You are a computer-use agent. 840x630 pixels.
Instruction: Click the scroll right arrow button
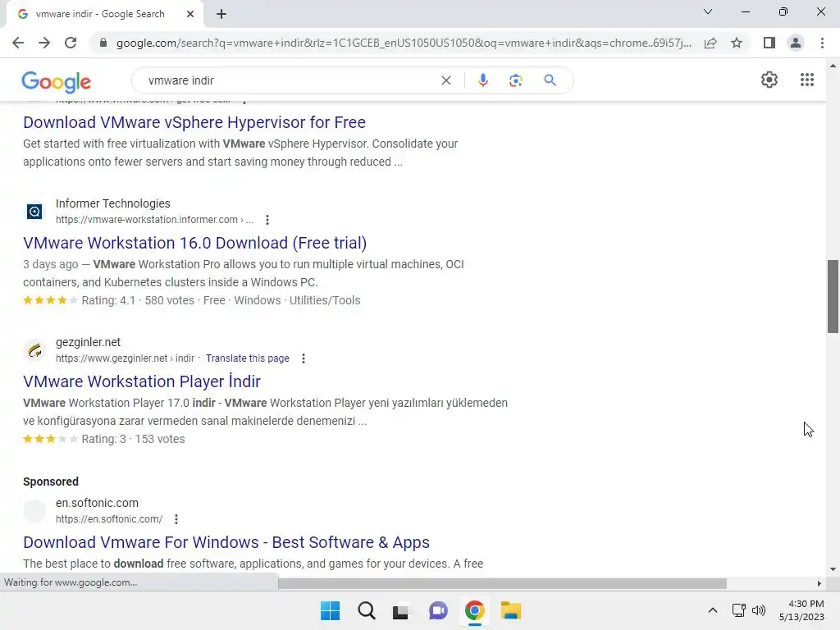tap(819, 583)
